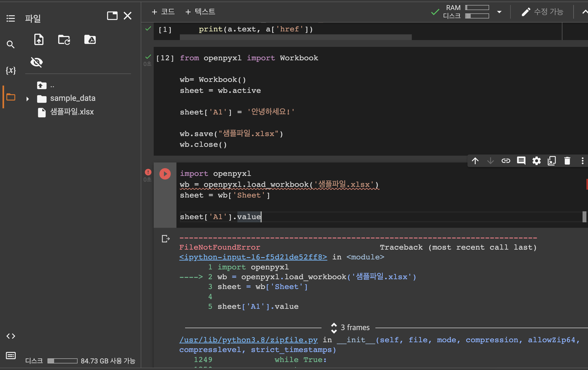Open editor settings gear icon
The width and height of the screenshot is (588, 370).
(536, 161)
